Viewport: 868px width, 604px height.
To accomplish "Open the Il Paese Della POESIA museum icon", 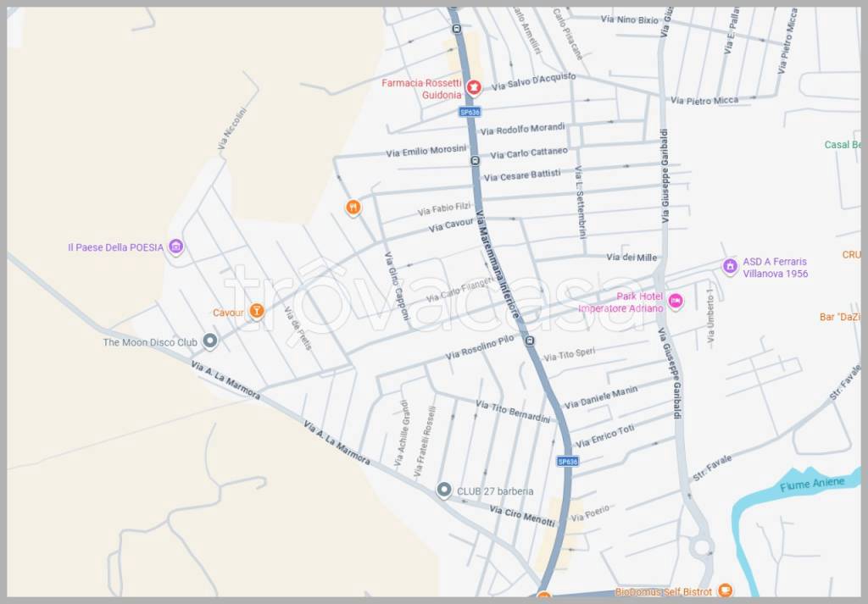I will coord(175,247).
